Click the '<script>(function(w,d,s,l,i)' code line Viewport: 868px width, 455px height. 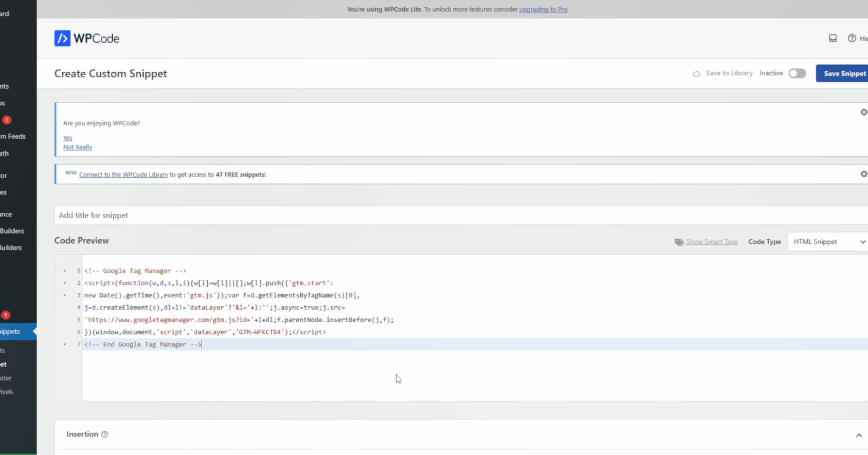tap(209, 283)
